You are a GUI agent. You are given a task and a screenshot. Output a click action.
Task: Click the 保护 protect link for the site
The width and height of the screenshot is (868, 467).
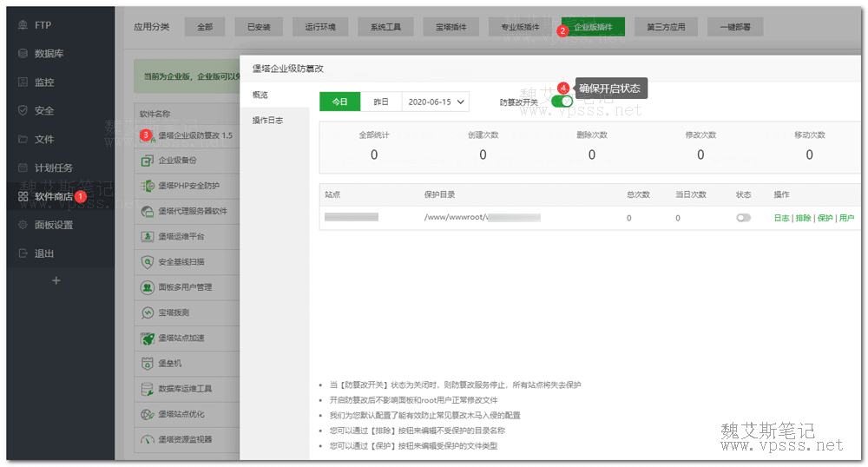click(x=825, y=218)
